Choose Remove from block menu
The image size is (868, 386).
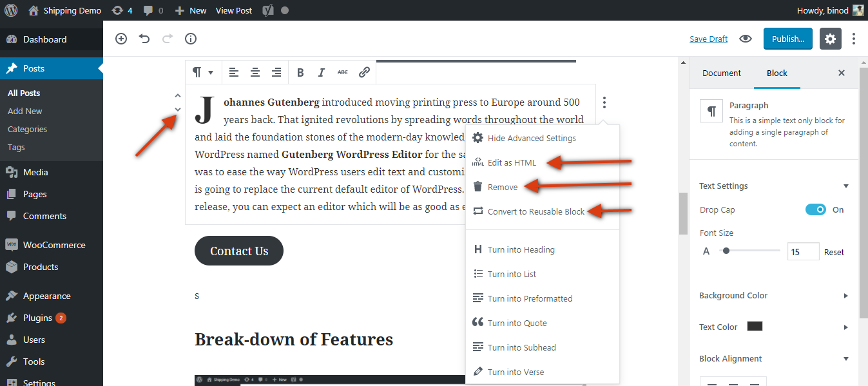coord(542,187)
